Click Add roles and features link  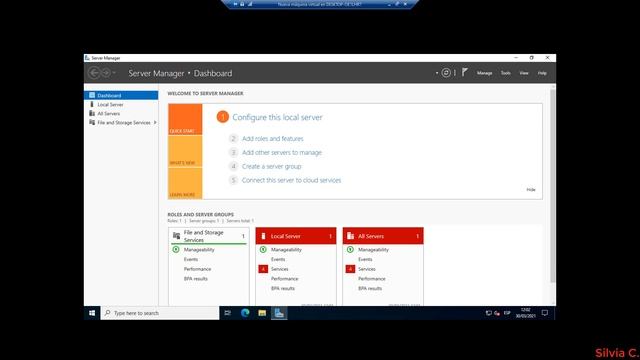[273, 139]
